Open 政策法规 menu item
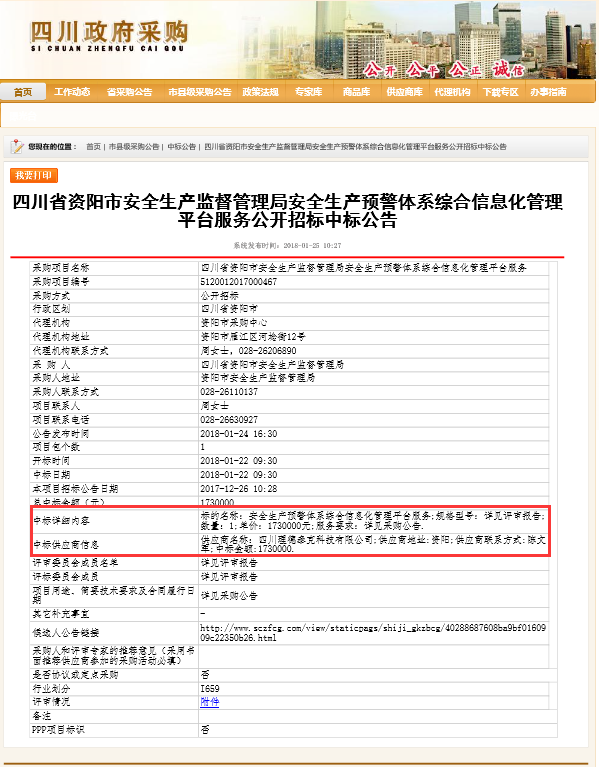 [x=260, y=91]
